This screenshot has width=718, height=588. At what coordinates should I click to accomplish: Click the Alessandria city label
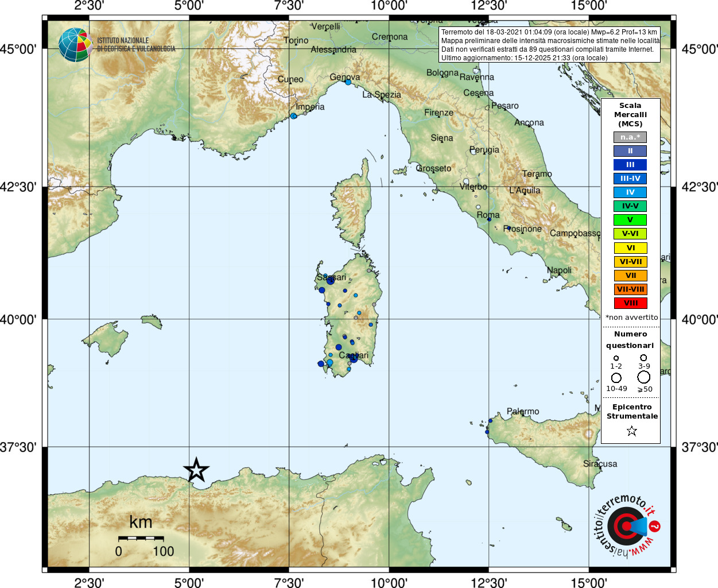(x=333, y=50)
